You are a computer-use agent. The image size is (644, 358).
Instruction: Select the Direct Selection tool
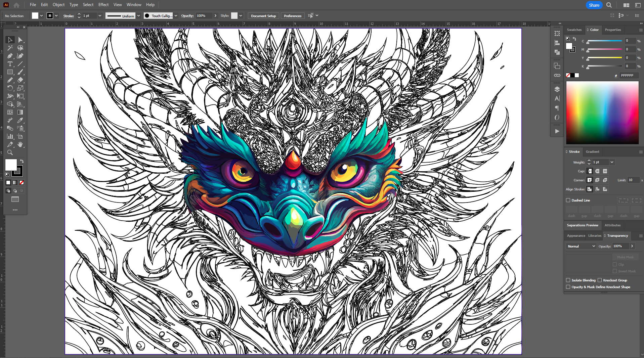[x=20, y=40]
